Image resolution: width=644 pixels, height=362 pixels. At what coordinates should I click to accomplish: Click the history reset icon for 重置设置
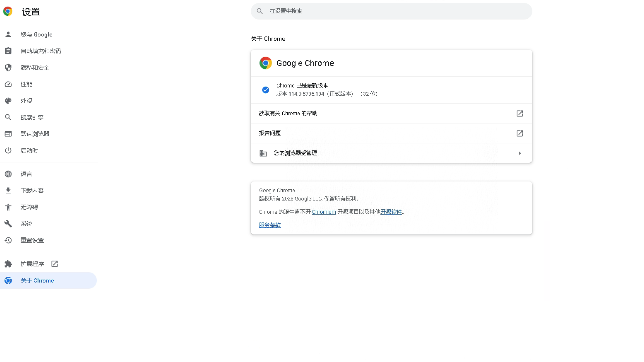(x=8, y=240)
